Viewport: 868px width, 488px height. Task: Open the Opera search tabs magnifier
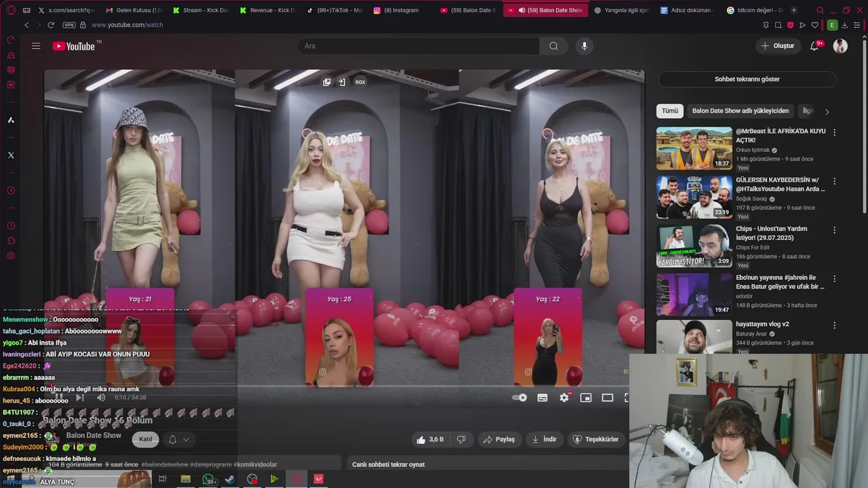coord(820,10)
